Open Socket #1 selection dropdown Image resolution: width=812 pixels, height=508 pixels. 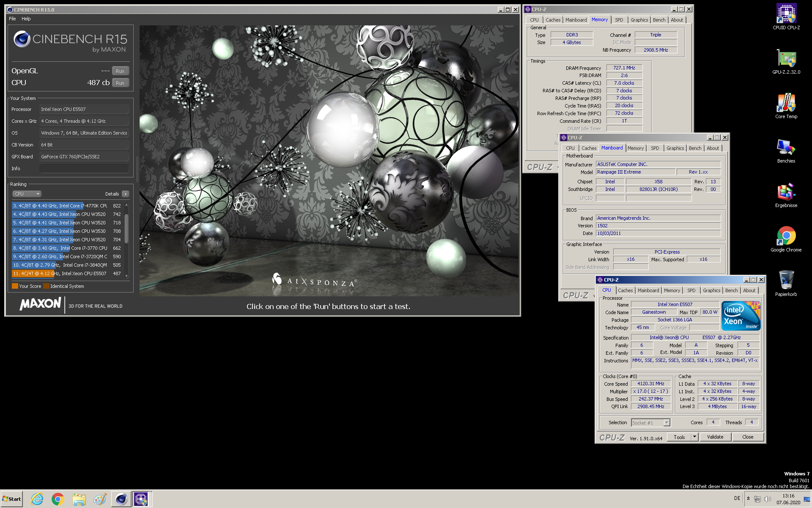pyautogui.click(x=650, y=423)
